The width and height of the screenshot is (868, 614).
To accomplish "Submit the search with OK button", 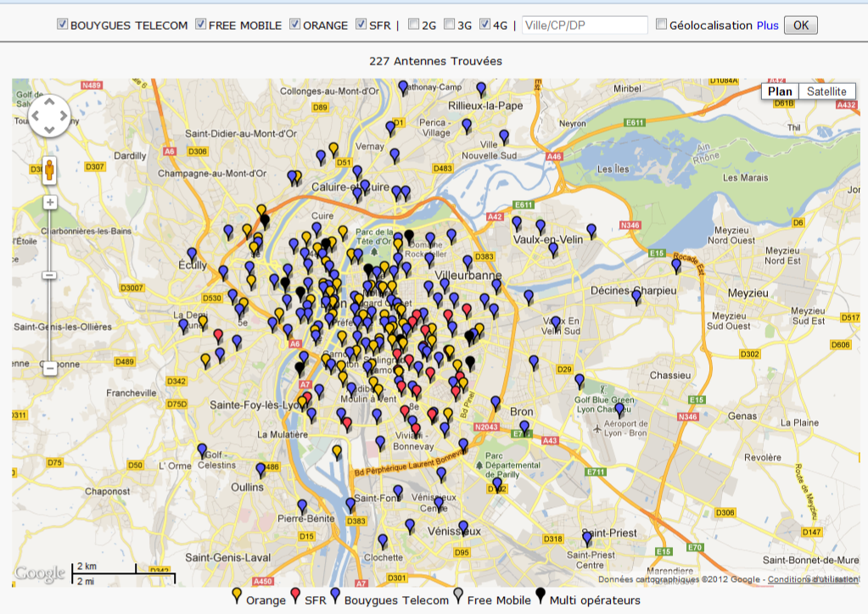I will tap(800, 25).
